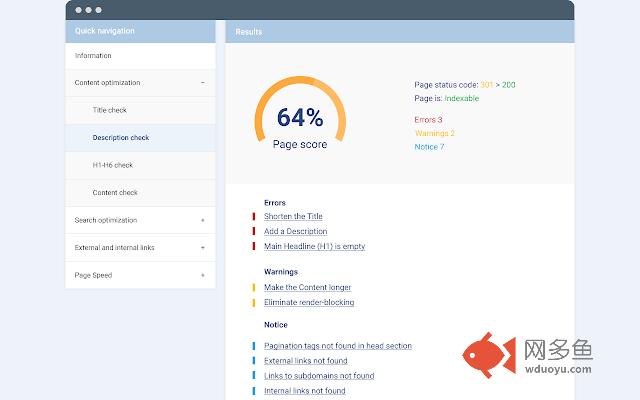Viewport: 640px width, 400px height.
Task: Click the first window control dot
Action: 78,10
